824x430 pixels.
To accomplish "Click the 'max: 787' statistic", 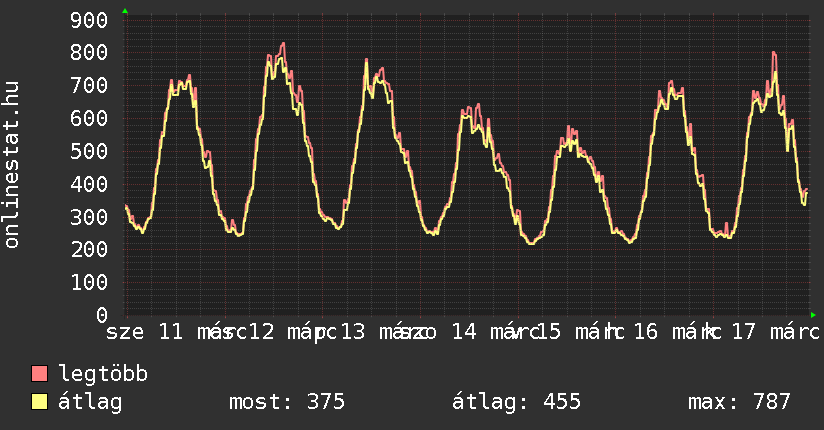I will coord(739,403).
